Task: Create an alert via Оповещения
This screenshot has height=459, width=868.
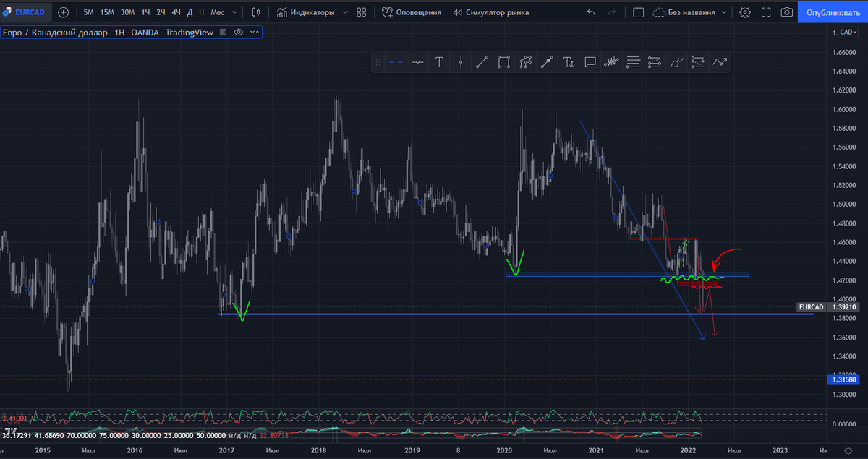Action: point(412,12)
